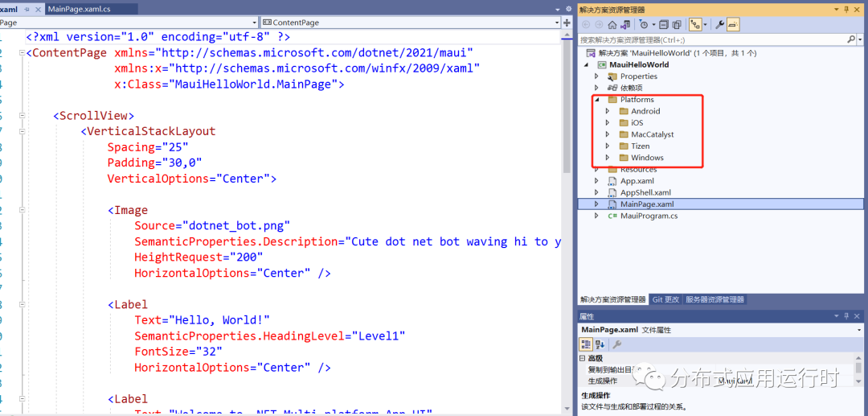Expand the 依赖项 dependencies node
Image resolution: width=868 pixels, height=416 pixels.
(596, 88)
